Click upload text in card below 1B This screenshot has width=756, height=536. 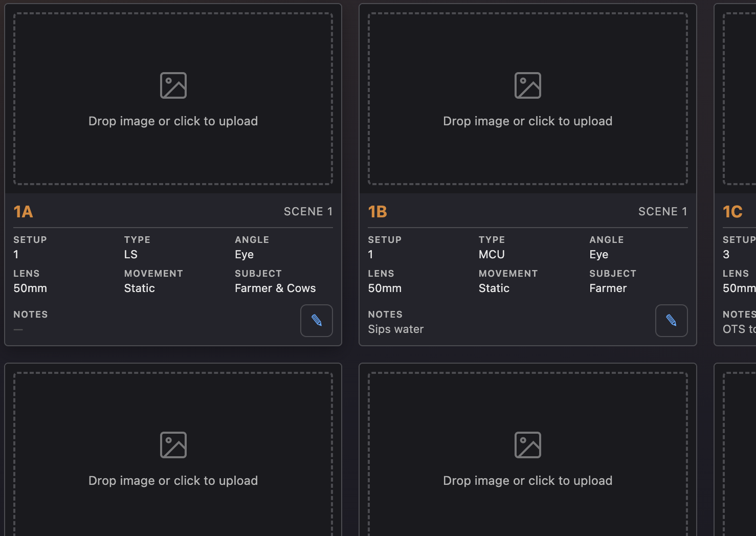coord(527,481)
